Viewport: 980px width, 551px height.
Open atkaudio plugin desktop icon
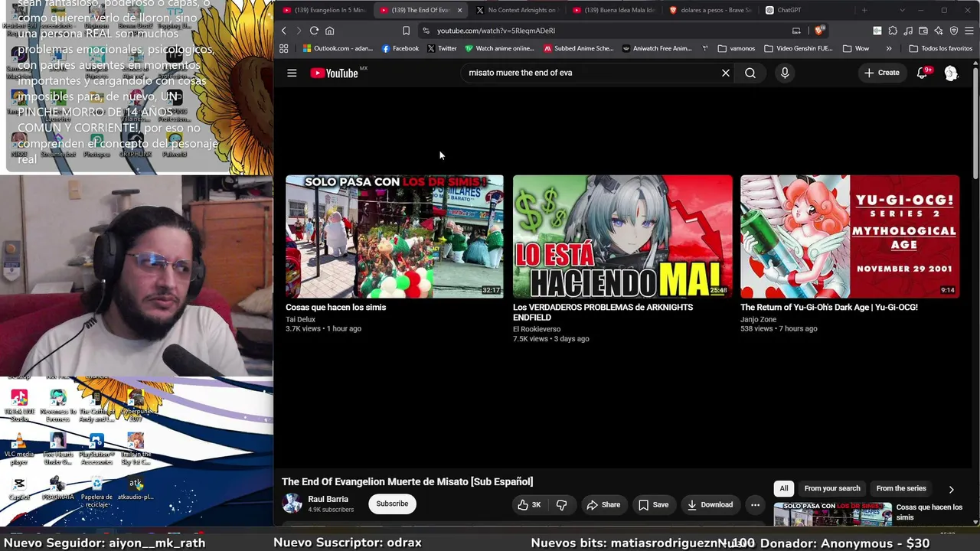point(136,489)
